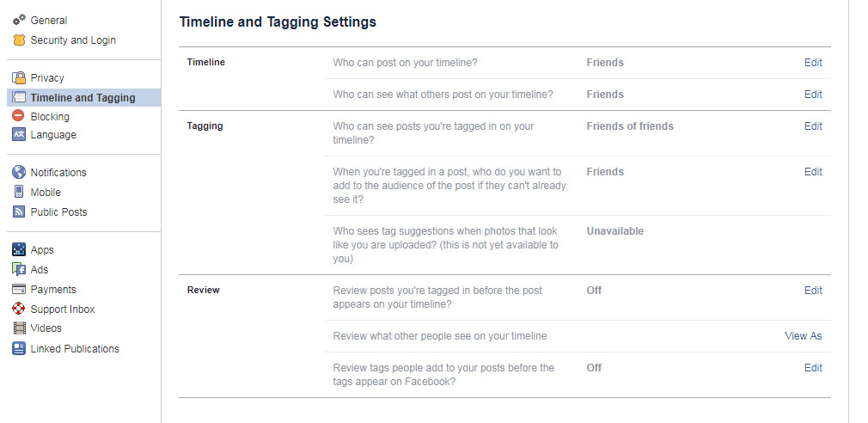Open the Ads settings section

pyautogui.click(x=40, y=270)
